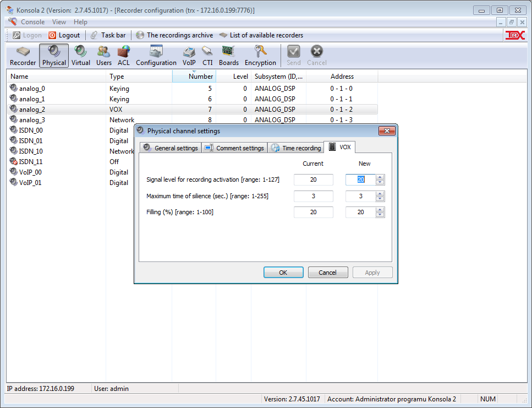This screenshot has width=532, height=408.
Task: Select the analog_0 channel row
Action: click(192, 89)
